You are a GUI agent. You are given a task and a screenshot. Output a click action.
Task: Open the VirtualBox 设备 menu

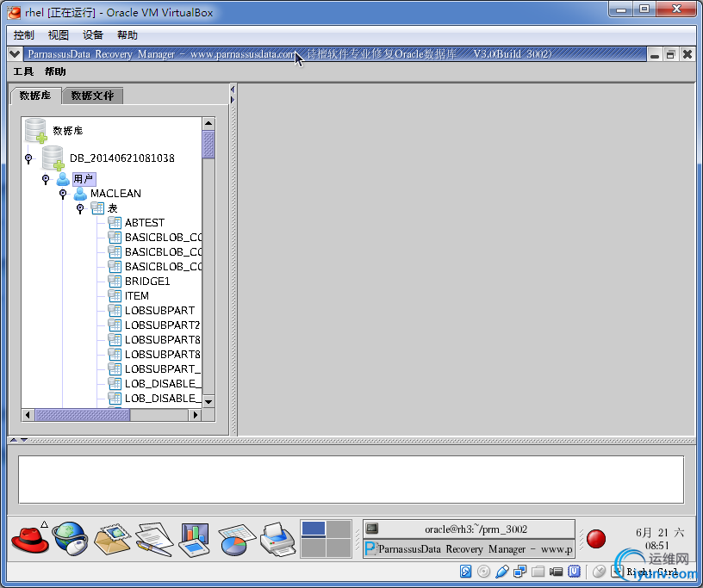93,35
